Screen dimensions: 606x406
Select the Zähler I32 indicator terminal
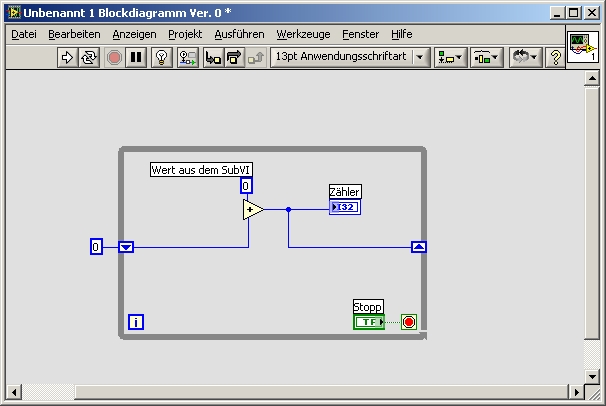tap(345, 207)
